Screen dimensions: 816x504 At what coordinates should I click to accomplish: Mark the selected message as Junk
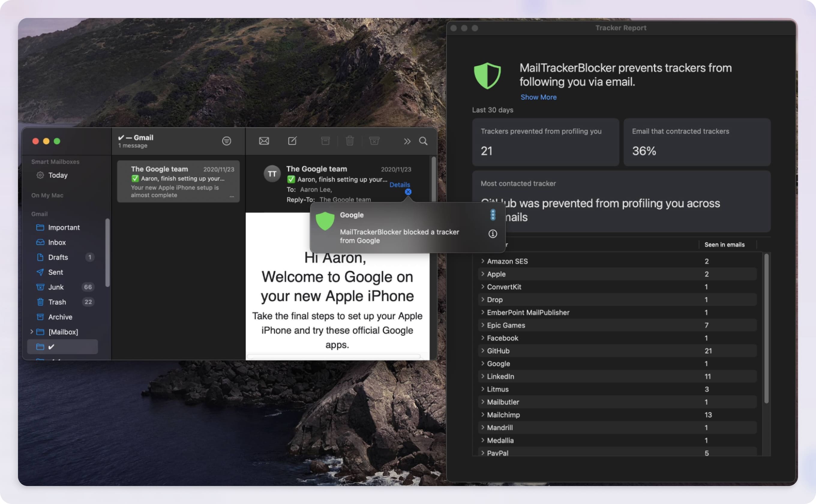(x=374, y=141)
